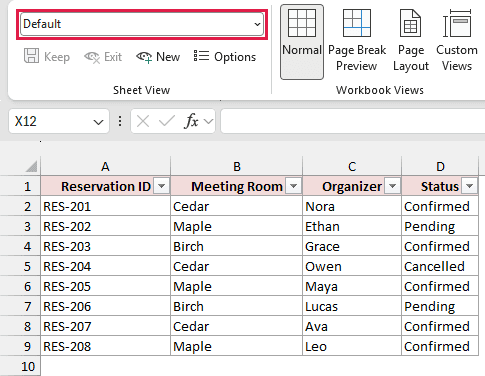Open sheet view Options
The width and height of the screenshot is (485, 376).
[225, 57]
